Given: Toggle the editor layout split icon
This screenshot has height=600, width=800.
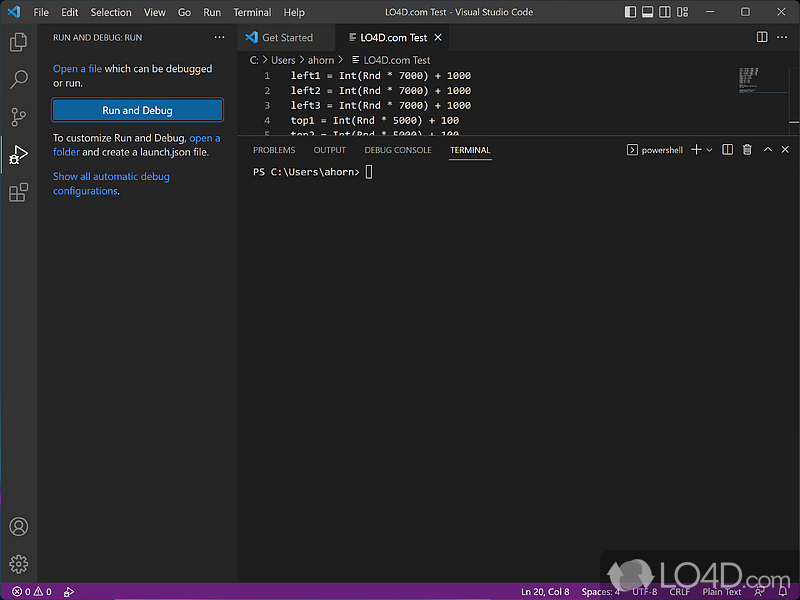Looking at the screenshot, I should coord(761,36).
